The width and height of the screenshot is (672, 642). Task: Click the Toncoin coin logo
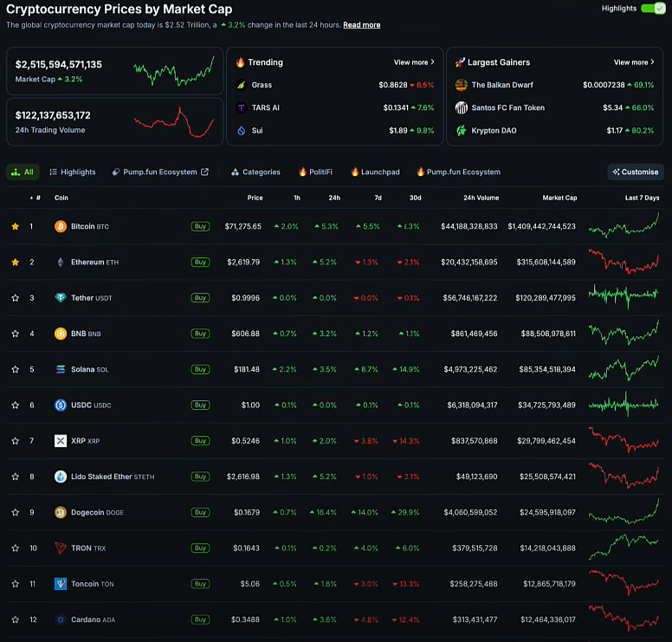pos(61,584)
